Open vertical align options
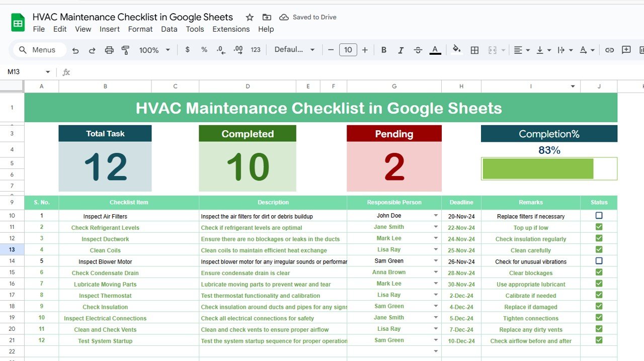Viewport: 644px width, 361px height. coord(543,50)
